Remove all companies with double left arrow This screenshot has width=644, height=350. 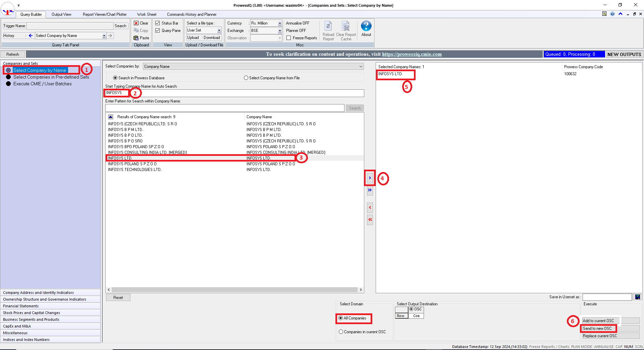tap(370, 220)
